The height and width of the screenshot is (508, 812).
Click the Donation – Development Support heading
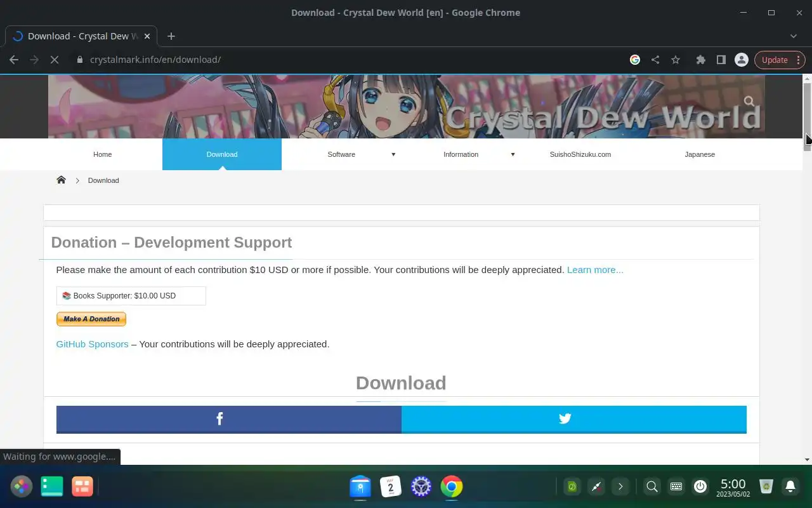pos(171,243)
